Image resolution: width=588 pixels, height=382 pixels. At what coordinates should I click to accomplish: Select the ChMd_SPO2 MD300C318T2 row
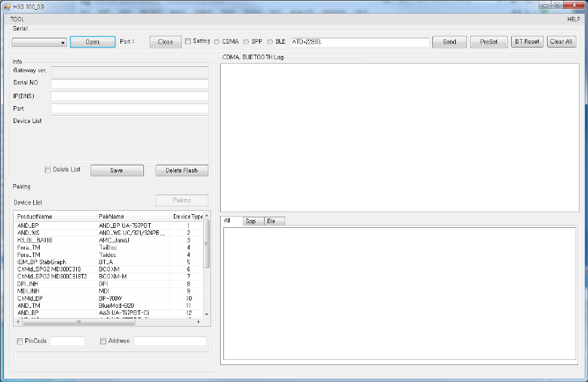coord(109,277)
